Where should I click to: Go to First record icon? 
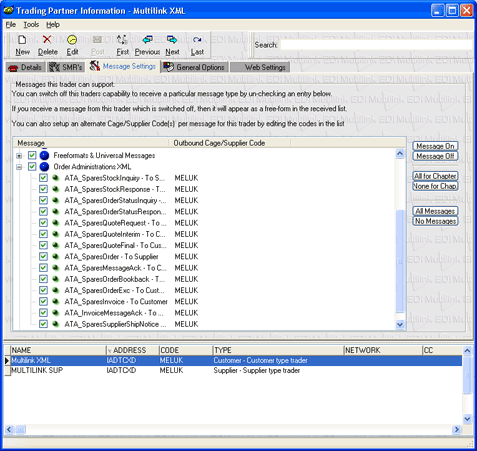click(122, 40)
